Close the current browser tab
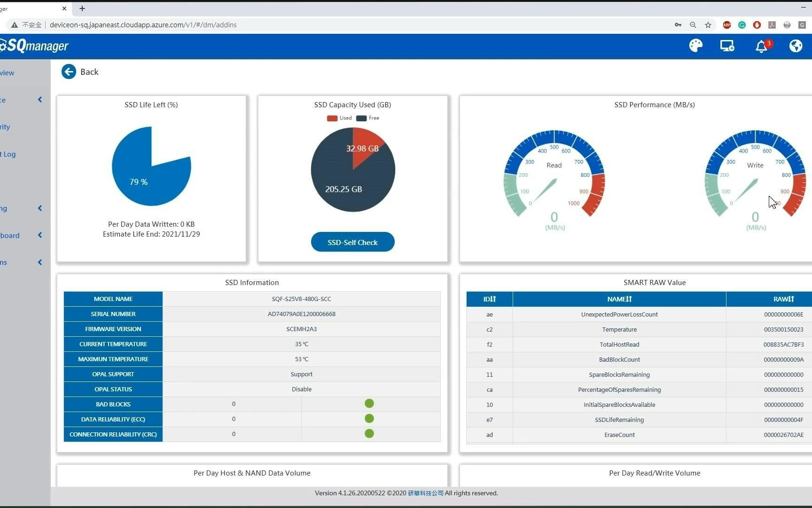This screenshot has width=812, height=508. point(64,8)
